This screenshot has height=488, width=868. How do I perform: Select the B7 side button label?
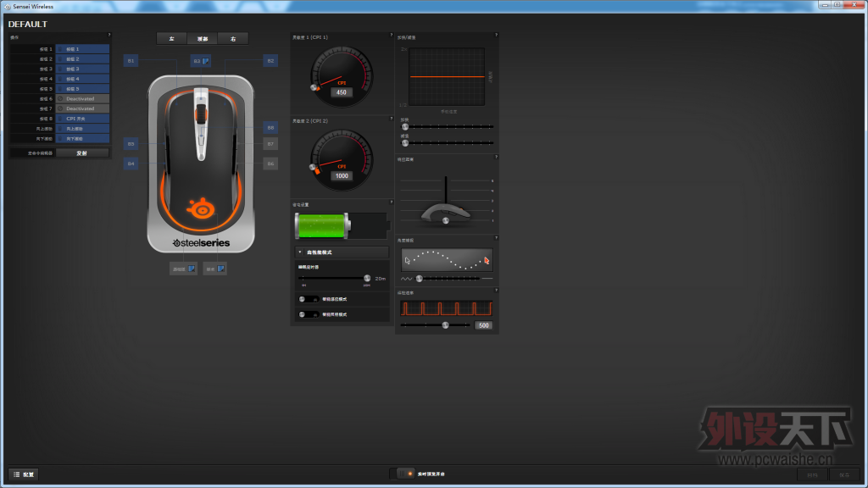[270, 144]
